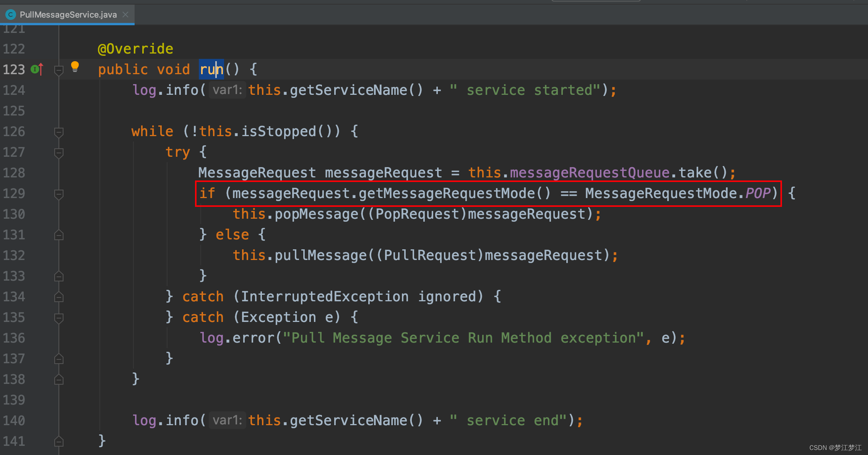Image resolution: width=868 pixels, height=455 pixels.
Task: Click 'messageRequestQueue' field reference
Action: [x=590, y=173]
